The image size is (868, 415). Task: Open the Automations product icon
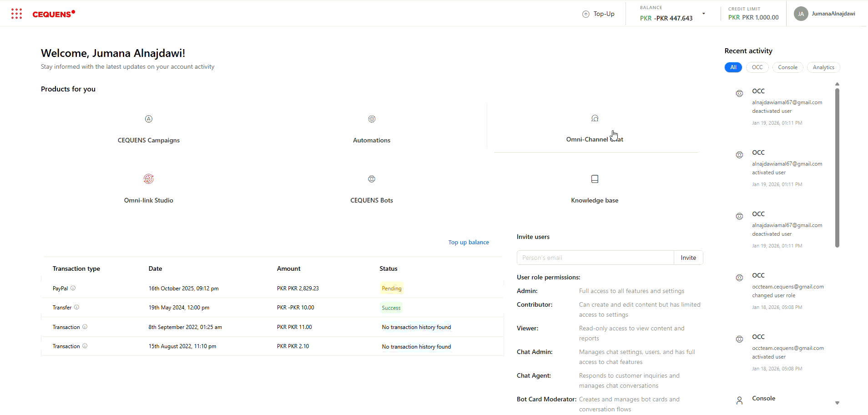372,119
